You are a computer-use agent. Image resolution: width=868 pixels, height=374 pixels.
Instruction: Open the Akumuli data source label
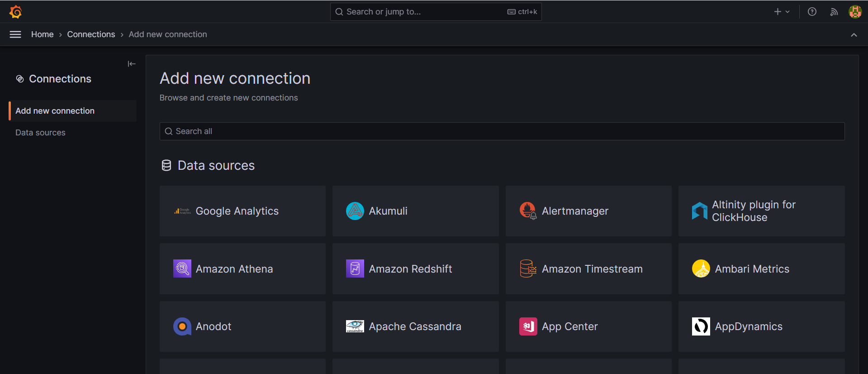coord(388,211)
